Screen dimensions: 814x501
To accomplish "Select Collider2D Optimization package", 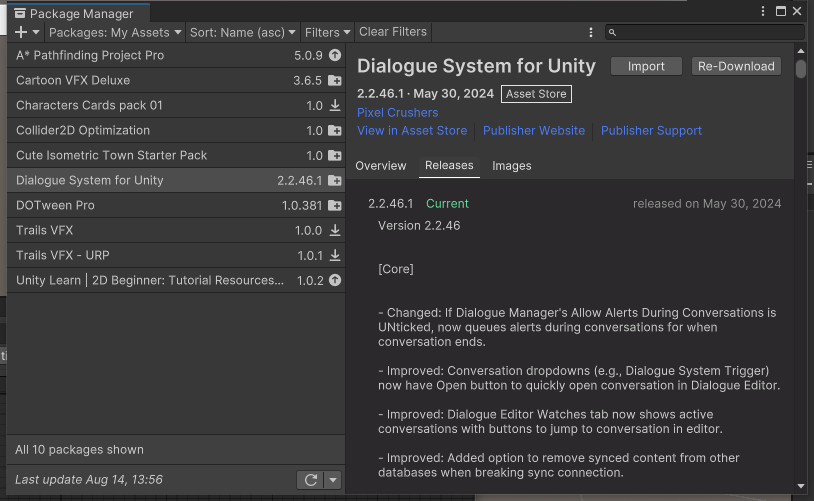I will coord(176,130).
